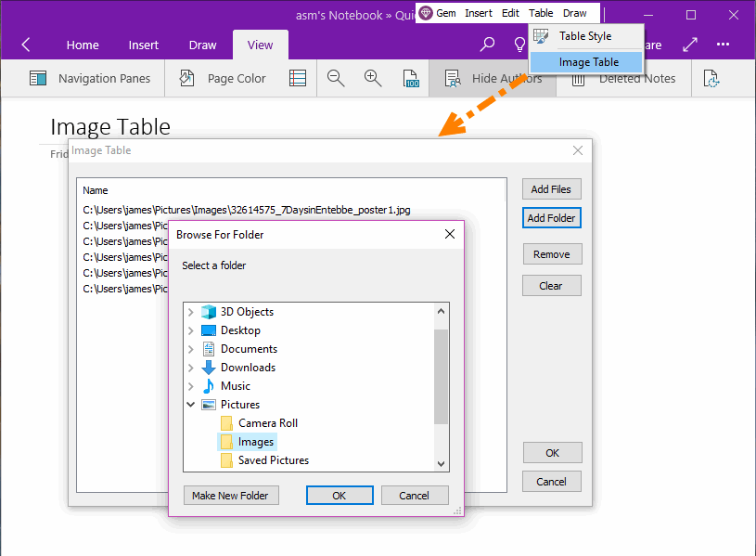Click the Navigation Panes icon

click(38, 79)
